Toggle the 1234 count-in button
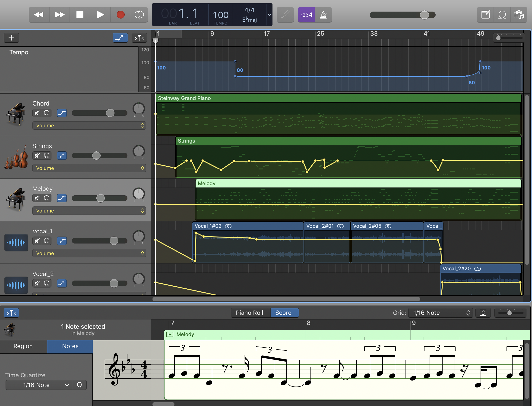 [x=306, y=15]
